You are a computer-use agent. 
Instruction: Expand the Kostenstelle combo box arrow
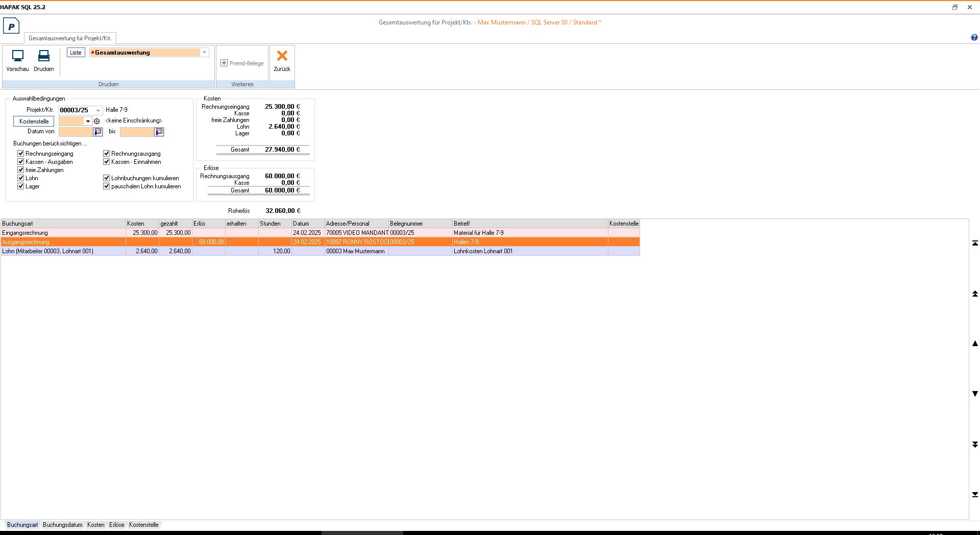[88, 121]
